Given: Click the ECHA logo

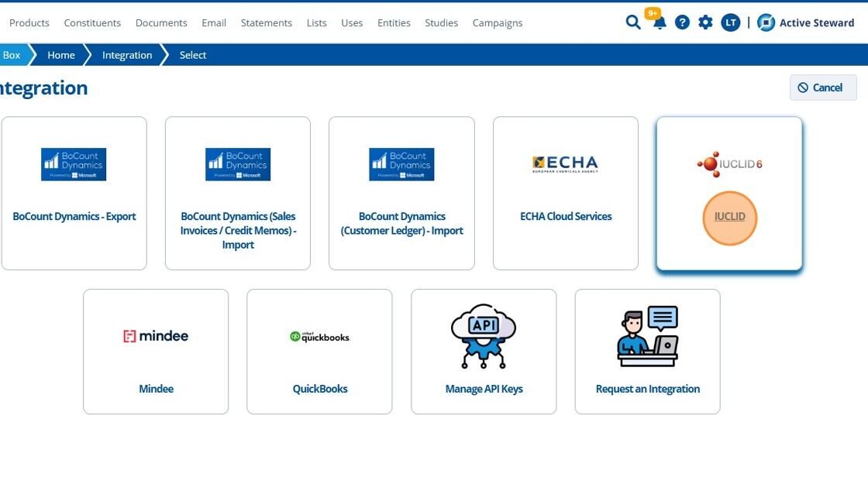Looking at the screenshot, I should point(565,163).
